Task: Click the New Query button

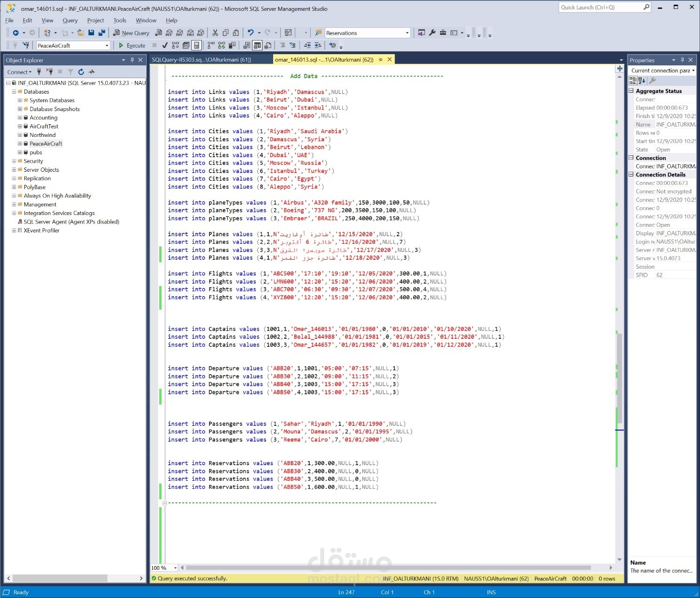Action: pos(131,33)
